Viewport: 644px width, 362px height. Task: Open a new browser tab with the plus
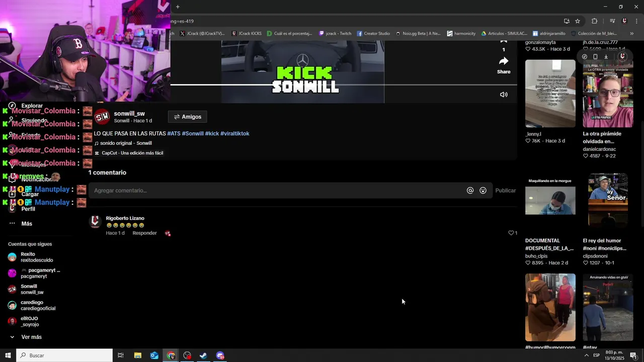click(x=178, y=7)
